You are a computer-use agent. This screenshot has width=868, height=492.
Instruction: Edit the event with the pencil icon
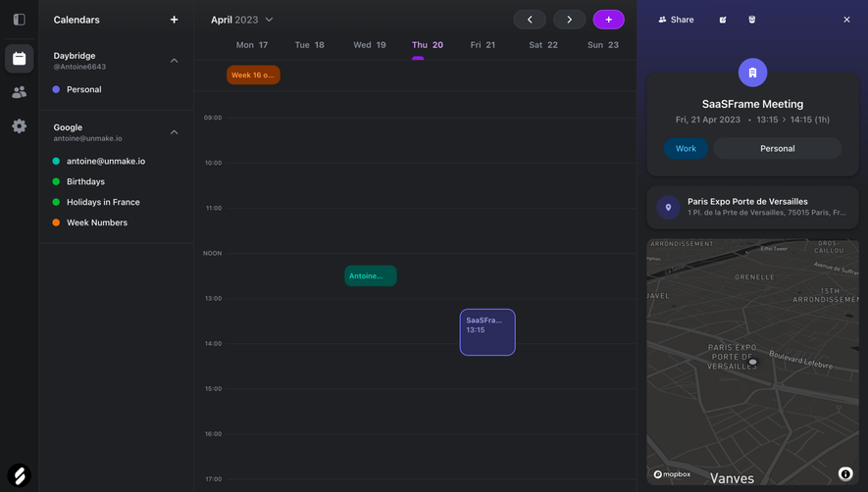[723, 20]
